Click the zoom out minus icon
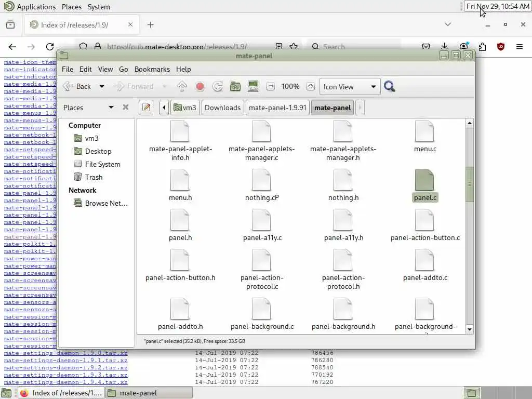Viewport: 532px width, 399px height. pyautogui.click(x=270, y=87)
